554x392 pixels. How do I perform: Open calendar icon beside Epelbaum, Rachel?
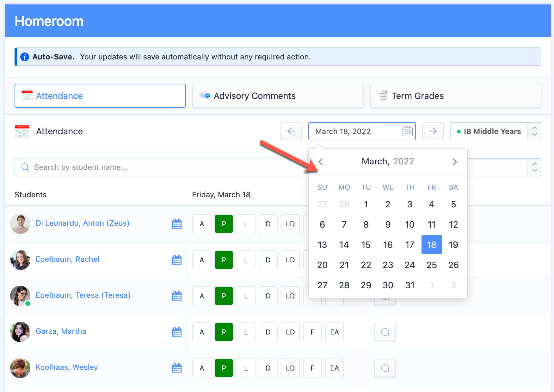[x=177, y=260]
